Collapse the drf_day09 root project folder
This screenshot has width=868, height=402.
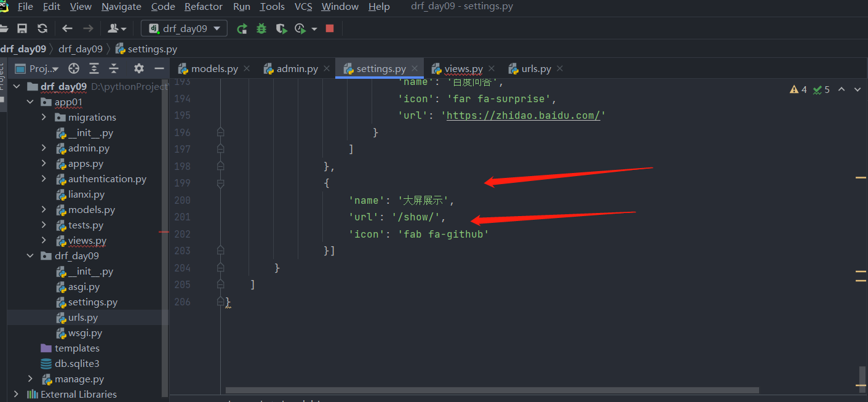coord(17,87)
